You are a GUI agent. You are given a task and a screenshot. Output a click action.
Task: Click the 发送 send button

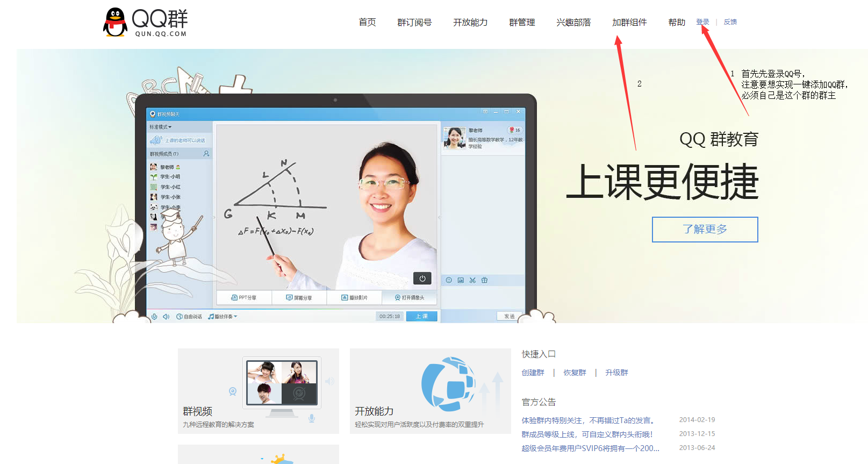click(509, 316)
